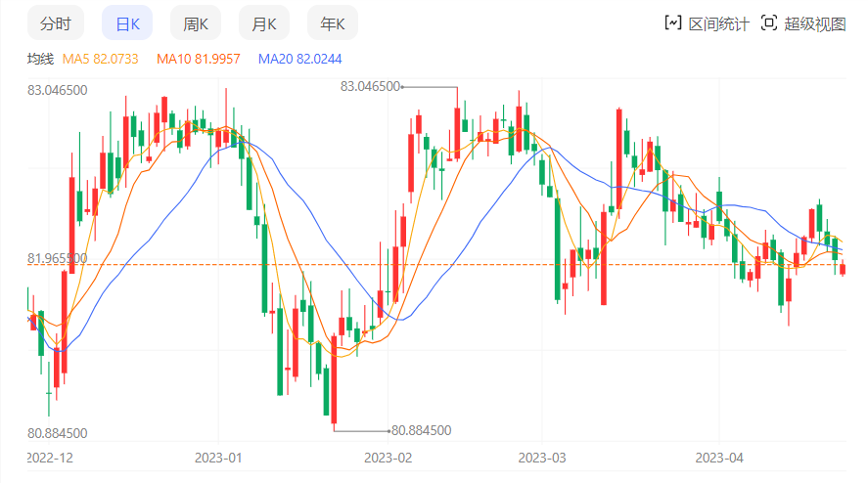This screenshot has width=868, height=483.
Task: Click the 83.046500 high price marker on chart
Action: 370,86
